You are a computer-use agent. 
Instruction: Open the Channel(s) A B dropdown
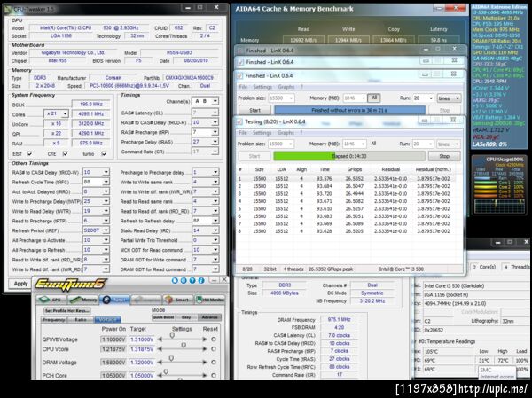[x=215, y=101]
